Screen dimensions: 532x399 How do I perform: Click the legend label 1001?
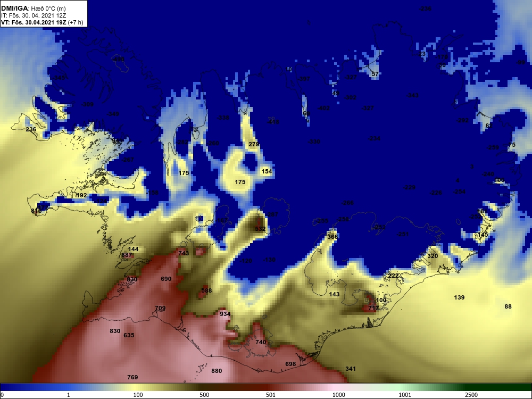point(405,395)
